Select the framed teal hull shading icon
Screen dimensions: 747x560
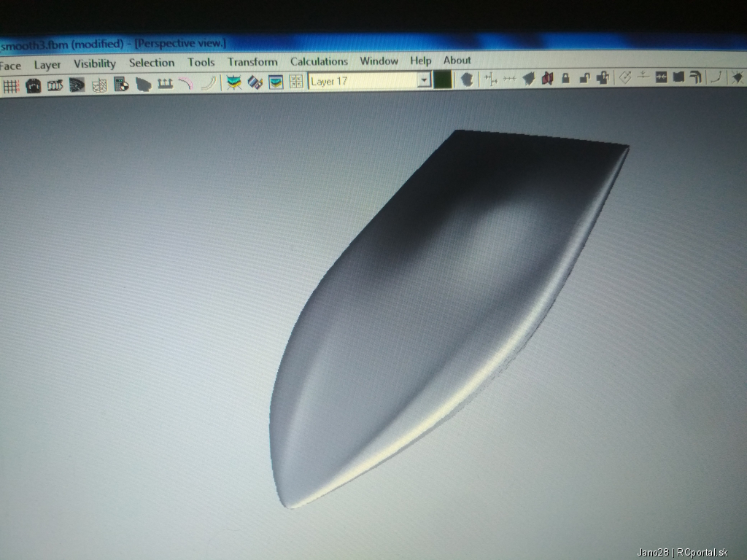(x=276, y=82)
